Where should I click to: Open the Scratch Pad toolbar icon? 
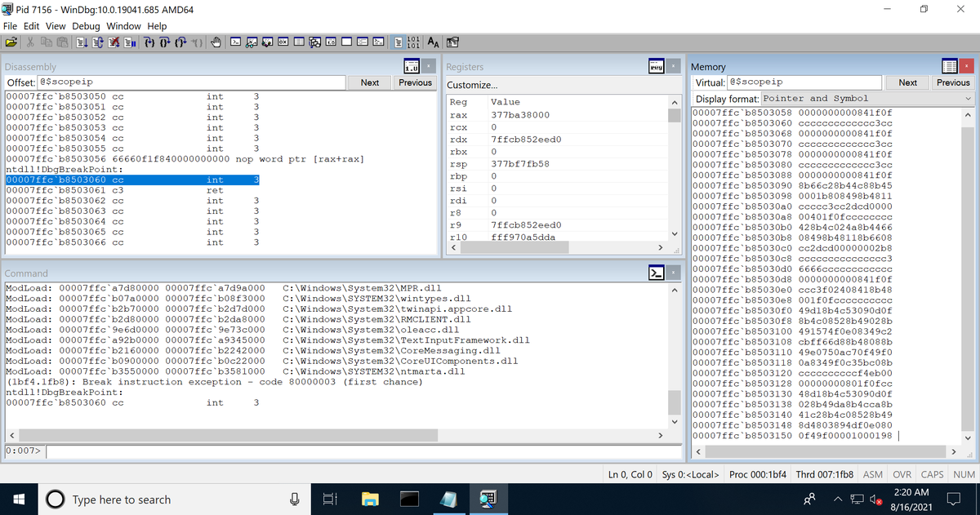(x=346, y=42)
